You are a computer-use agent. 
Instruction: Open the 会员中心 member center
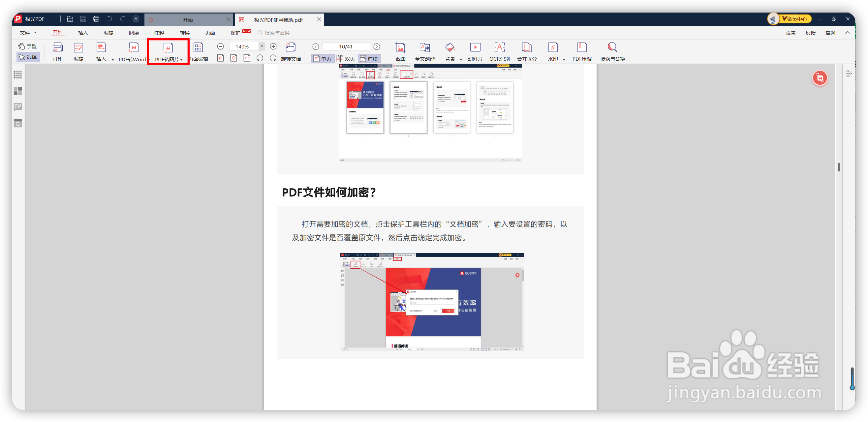pos(796,19)
